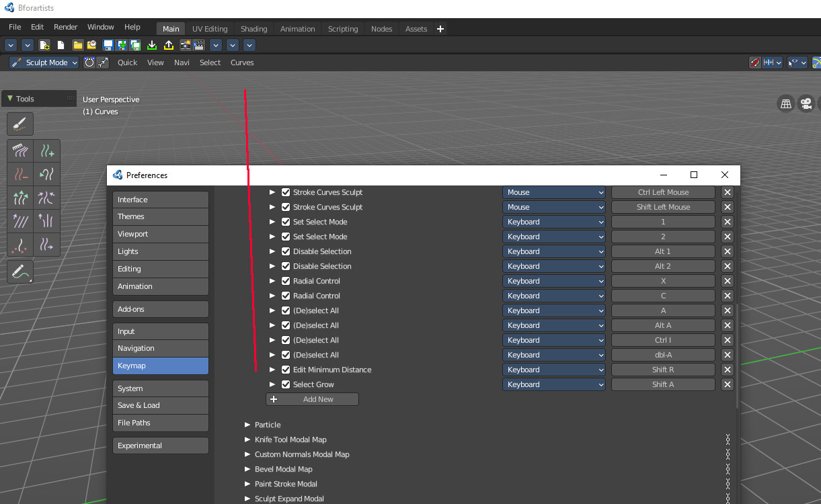Select the Snake Hook curves tool
The image size is (821, 504).
tap(46, 175)
